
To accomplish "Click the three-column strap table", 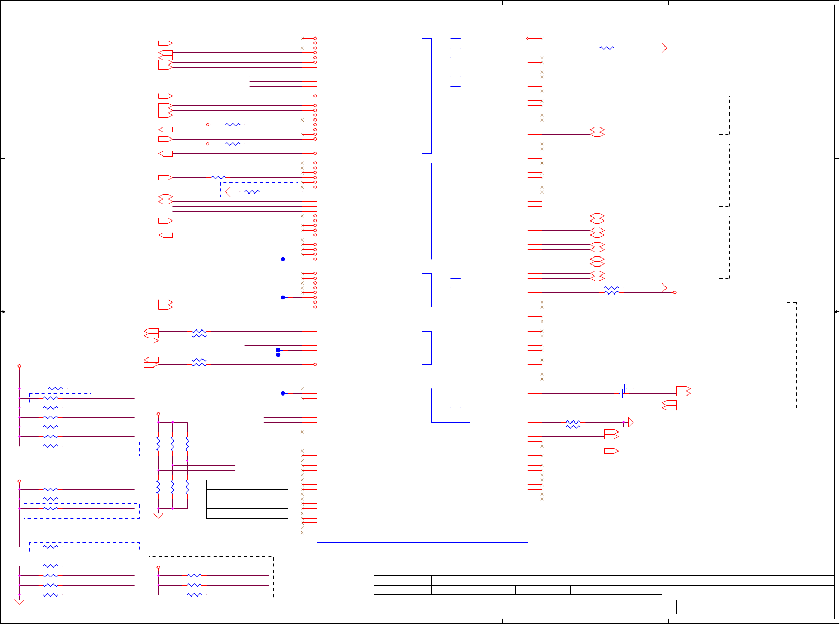I will click(x=247, y=499).
